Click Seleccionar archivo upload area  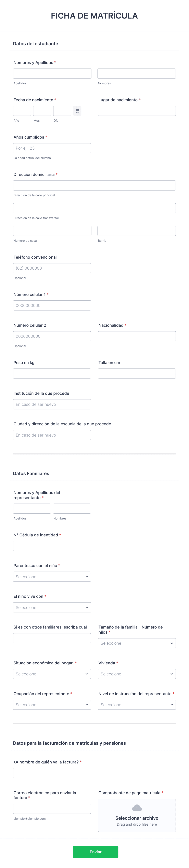[x=137, y=815]
